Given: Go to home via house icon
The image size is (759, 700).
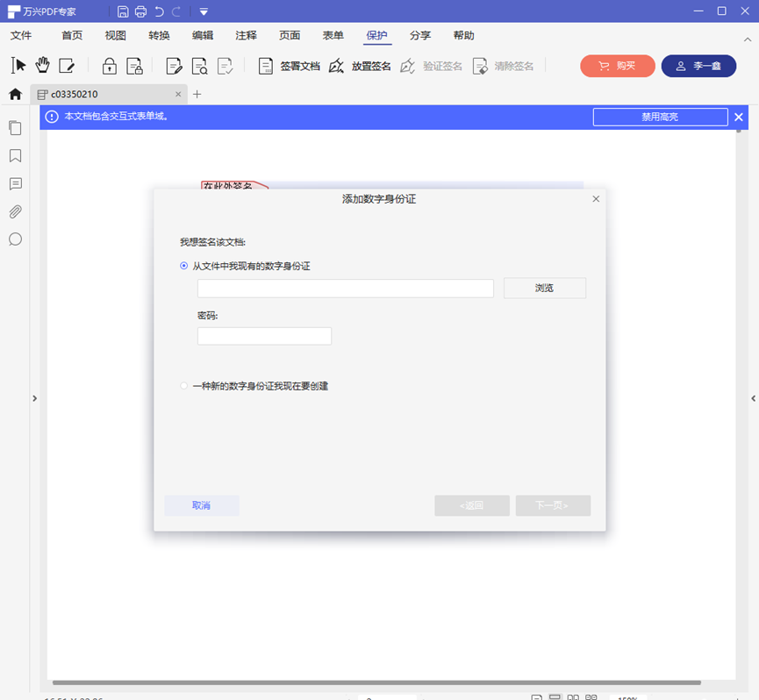Looking at the screenshot, I should point(16,94).
